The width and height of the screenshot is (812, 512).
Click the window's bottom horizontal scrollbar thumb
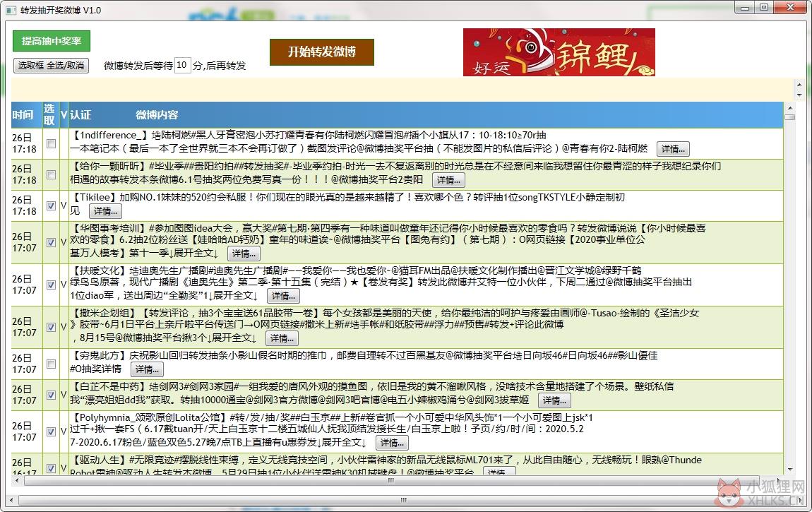tap(403, 500)
